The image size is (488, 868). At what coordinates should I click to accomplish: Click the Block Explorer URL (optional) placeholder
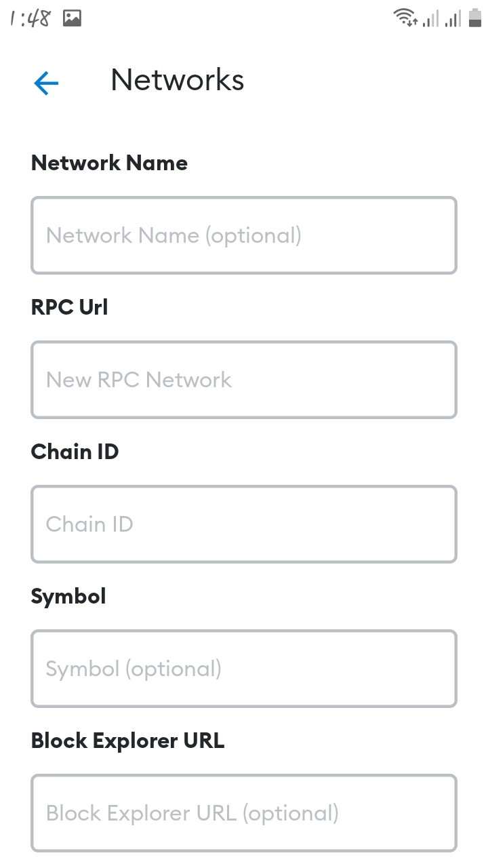[192, 814]
